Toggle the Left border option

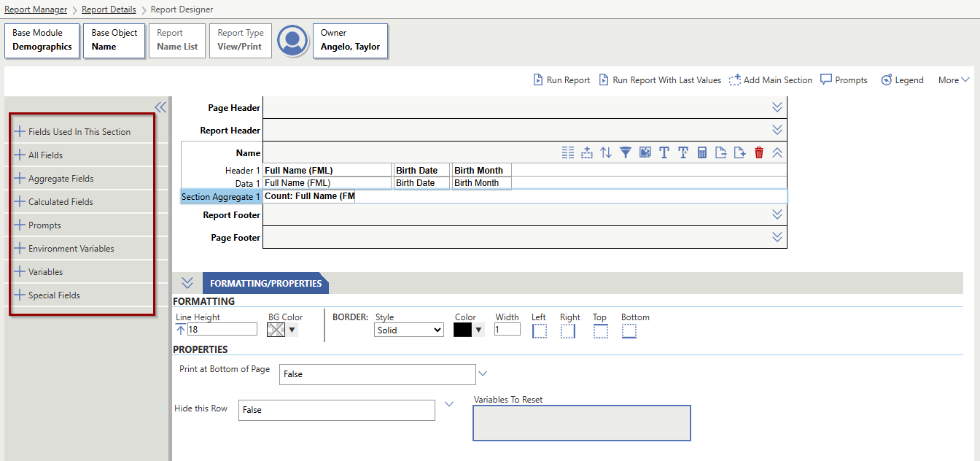point(540,331)
